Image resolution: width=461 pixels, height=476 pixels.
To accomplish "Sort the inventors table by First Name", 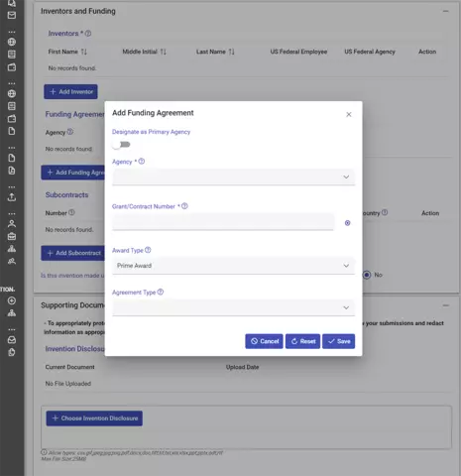I will tap(84, 52).
